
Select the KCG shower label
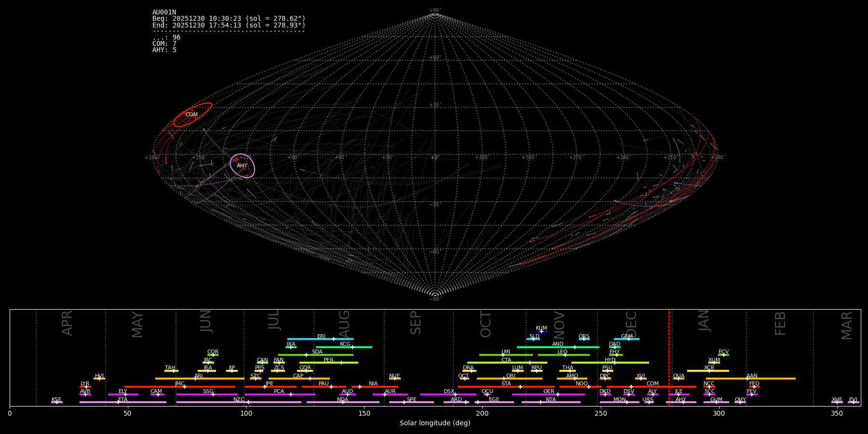tap(345, 344)
